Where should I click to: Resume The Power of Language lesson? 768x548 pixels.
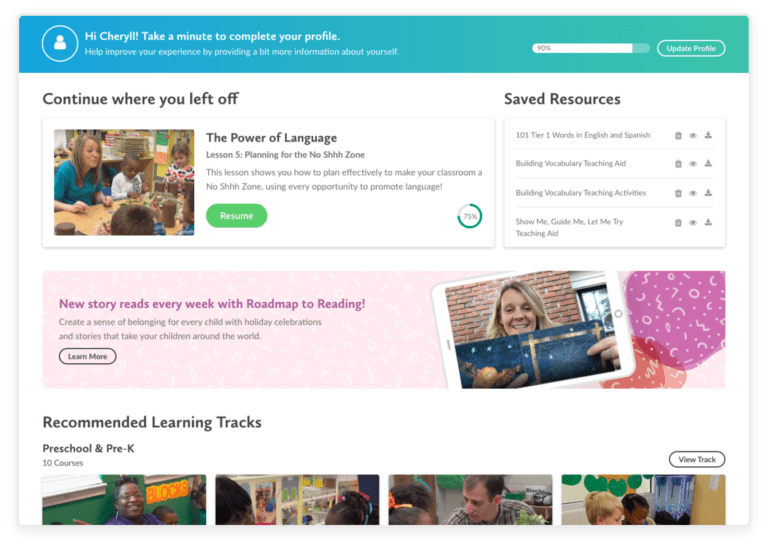pos(236,216)
